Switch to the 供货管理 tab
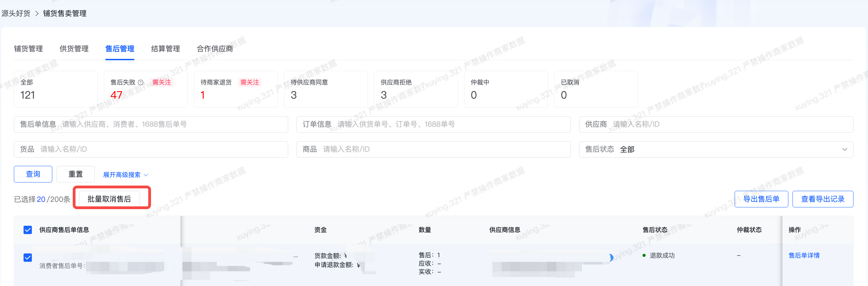 click(74, 49)
